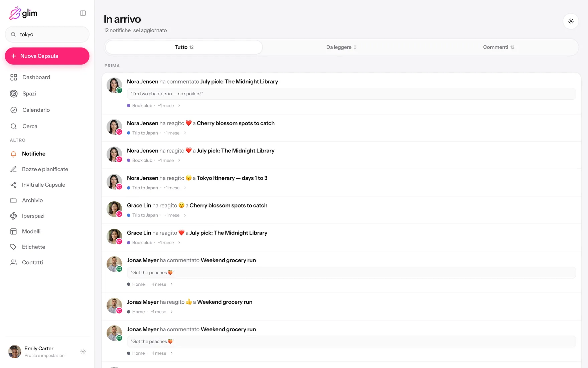The width and height of the screenshot is (588, 368).
Task: Click the Archivio folder icon
Action: point(13,200)
